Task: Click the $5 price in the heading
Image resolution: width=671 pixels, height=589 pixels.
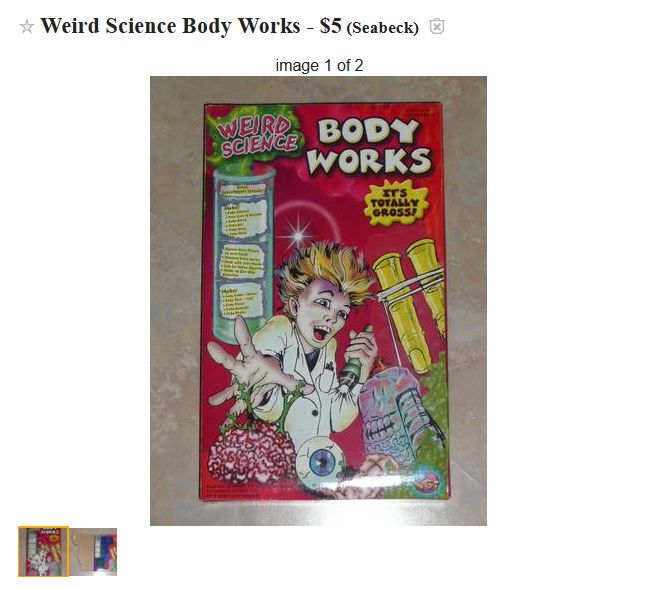Action: (x=330, y=26)
